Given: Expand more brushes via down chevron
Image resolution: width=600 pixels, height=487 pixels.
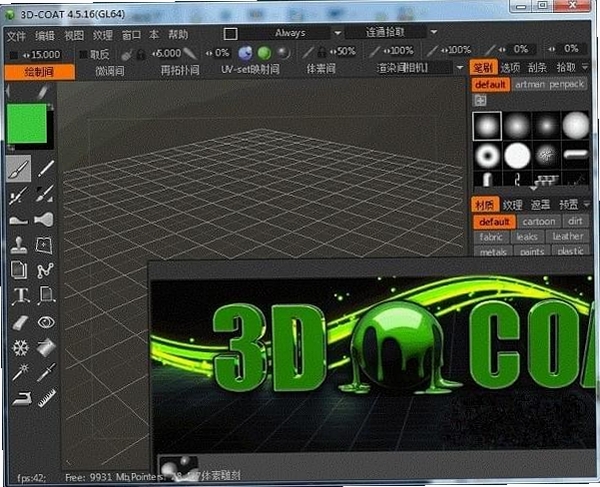Looking at the screenshot, I should pyautogui.click(x=533, y=189).
